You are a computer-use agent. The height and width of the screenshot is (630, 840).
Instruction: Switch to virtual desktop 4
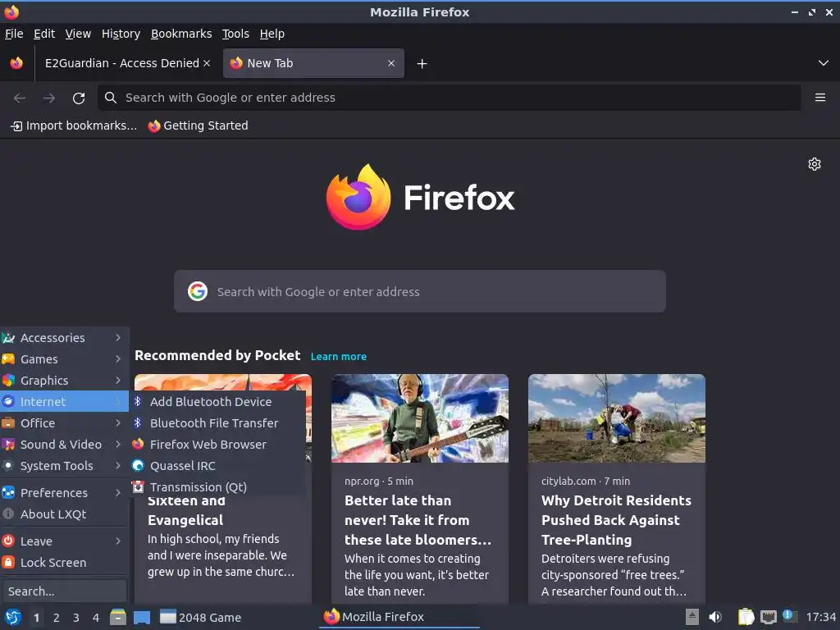96,618
